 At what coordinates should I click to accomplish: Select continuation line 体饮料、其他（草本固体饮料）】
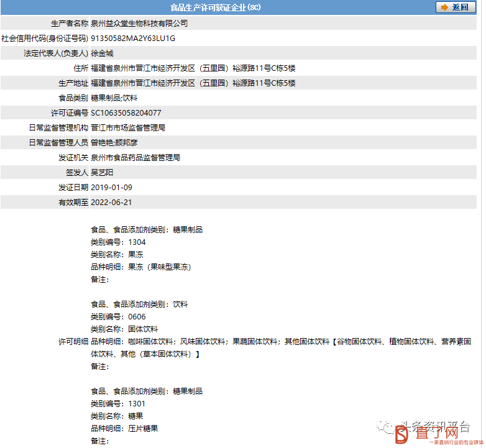click(145, 354)
